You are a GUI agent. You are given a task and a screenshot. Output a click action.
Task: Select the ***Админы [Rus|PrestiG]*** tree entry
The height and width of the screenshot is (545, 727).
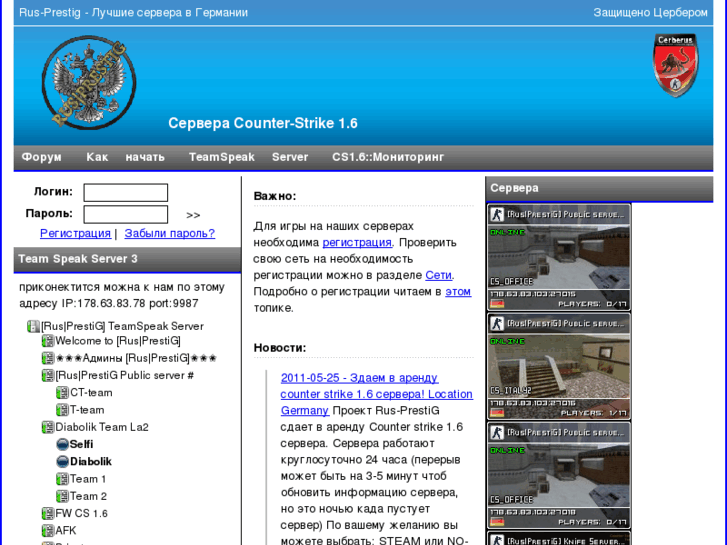136,359
